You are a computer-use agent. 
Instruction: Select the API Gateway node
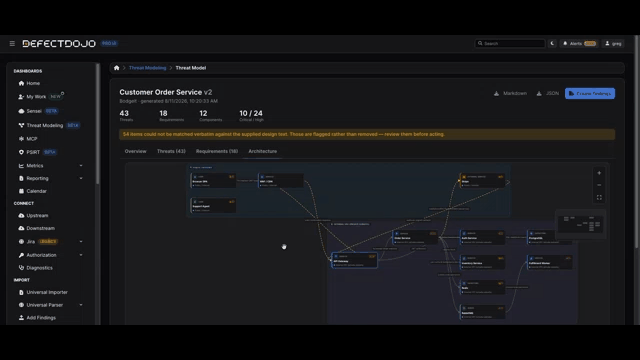(x=354, y=260)
